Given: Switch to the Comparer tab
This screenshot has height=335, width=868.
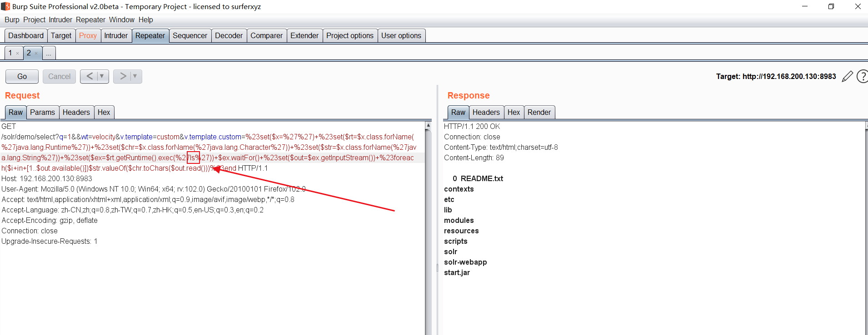Looking at the screenshot, I should click(x=267, y=36).
